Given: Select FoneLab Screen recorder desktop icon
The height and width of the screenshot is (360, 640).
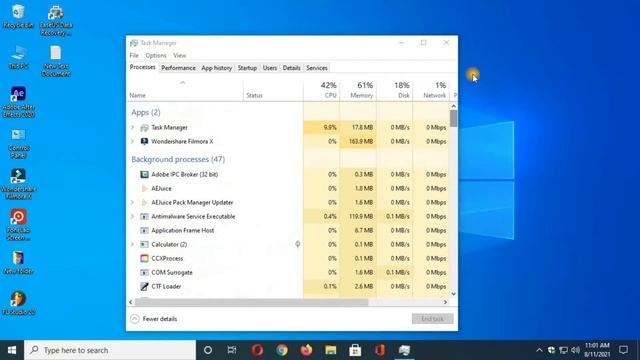Looking at the screenshot, I should click(18, 225).
